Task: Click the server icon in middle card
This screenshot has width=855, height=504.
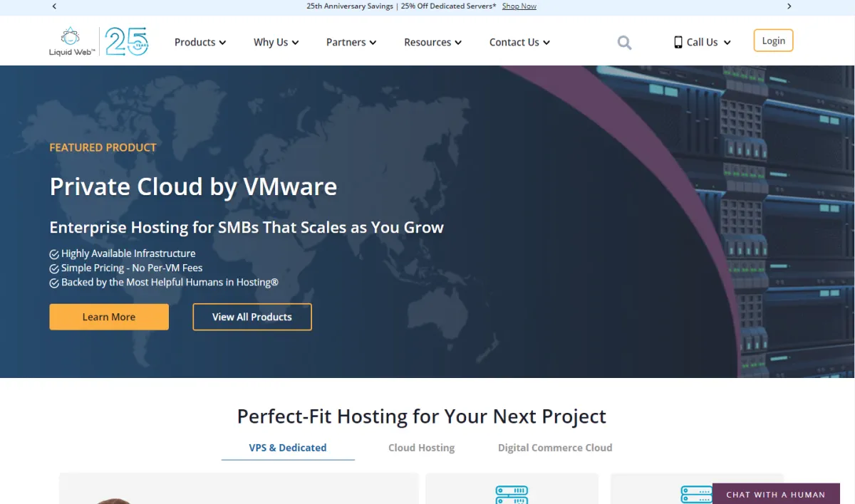Action: pyautogui.click(x=512, y=495)
